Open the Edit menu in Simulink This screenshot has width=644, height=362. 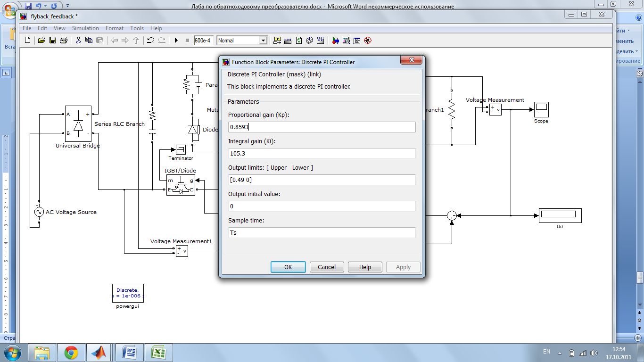(x=42, y=28)
